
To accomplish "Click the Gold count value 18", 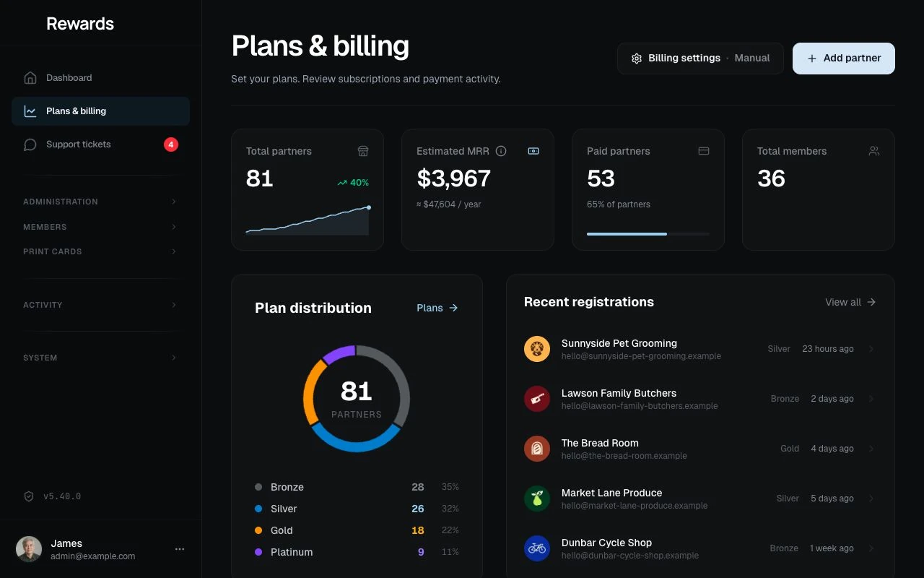I will click(x=418, y=530).
